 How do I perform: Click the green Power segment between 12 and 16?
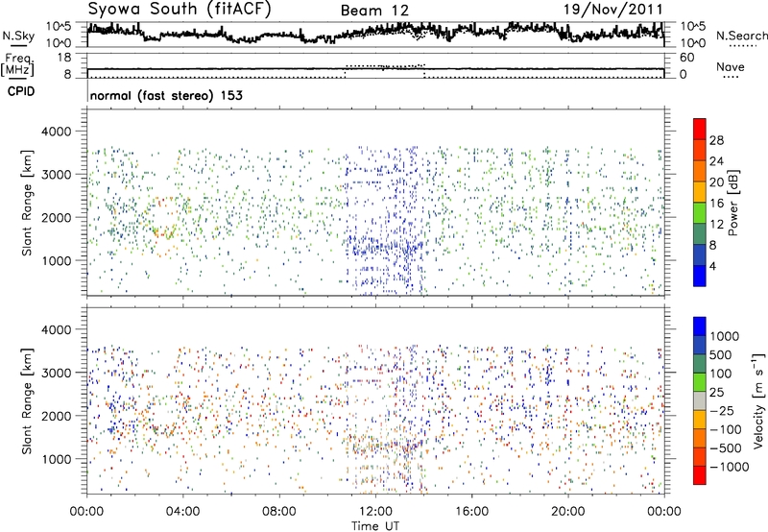(x=700, y=213)
